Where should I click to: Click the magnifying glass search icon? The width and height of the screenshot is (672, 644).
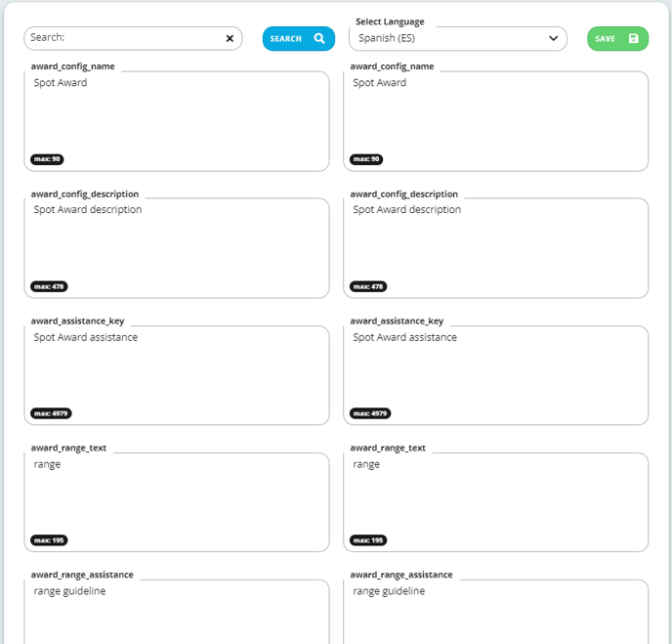tap(319, 38)
